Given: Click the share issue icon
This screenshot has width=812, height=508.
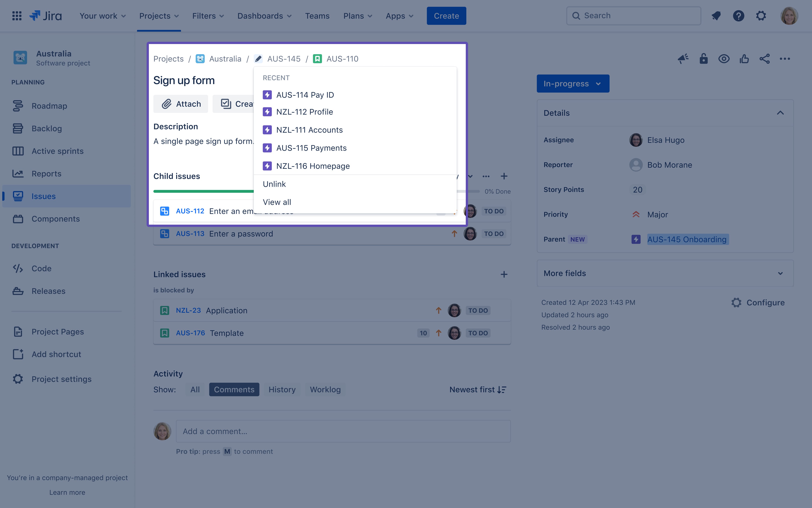Looking at the screenshot, I should click(765, 59).
